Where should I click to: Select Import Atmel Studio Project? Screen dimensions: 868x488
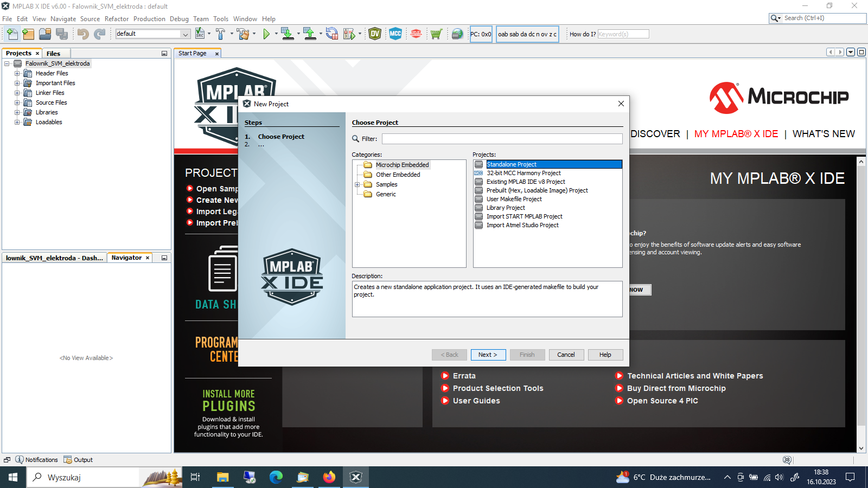coord(522,225)
